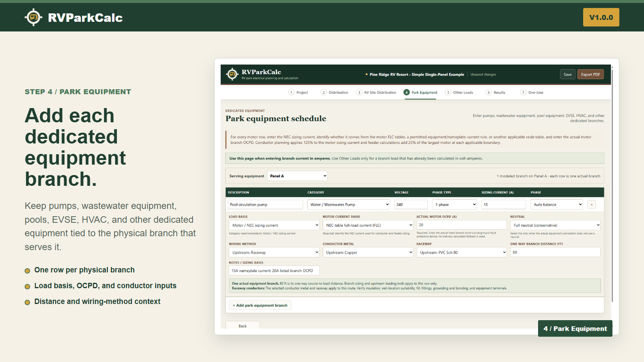Switch to RV Site Distribution step

coord(376,93)
